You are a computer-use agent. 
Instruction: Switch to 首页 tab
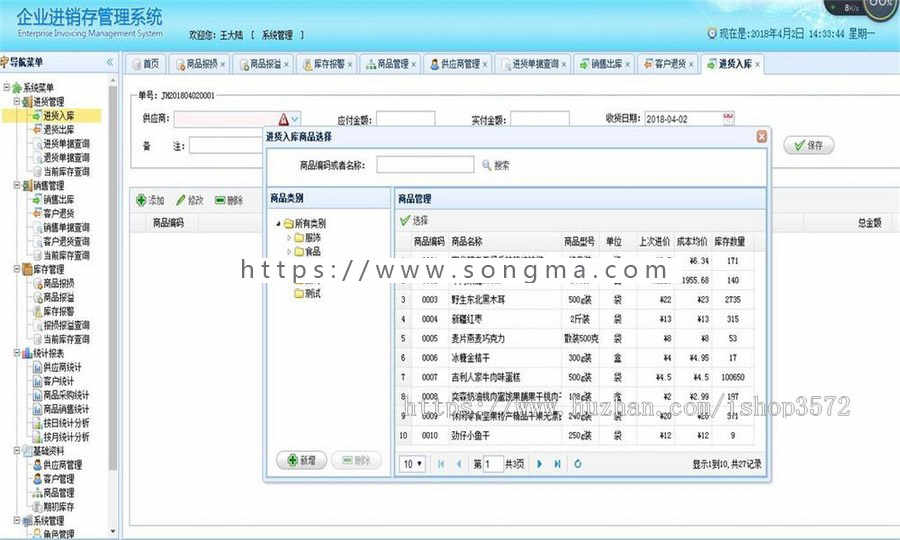146,64
